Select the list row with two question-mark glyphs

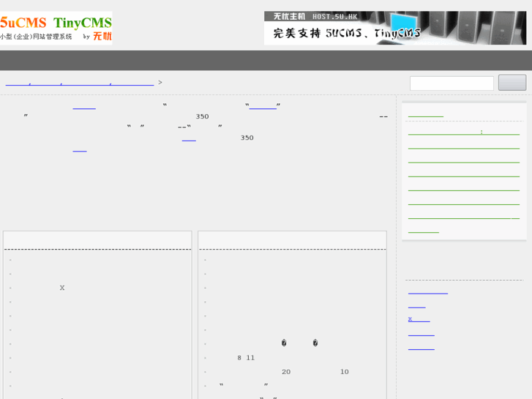[292, 343]
